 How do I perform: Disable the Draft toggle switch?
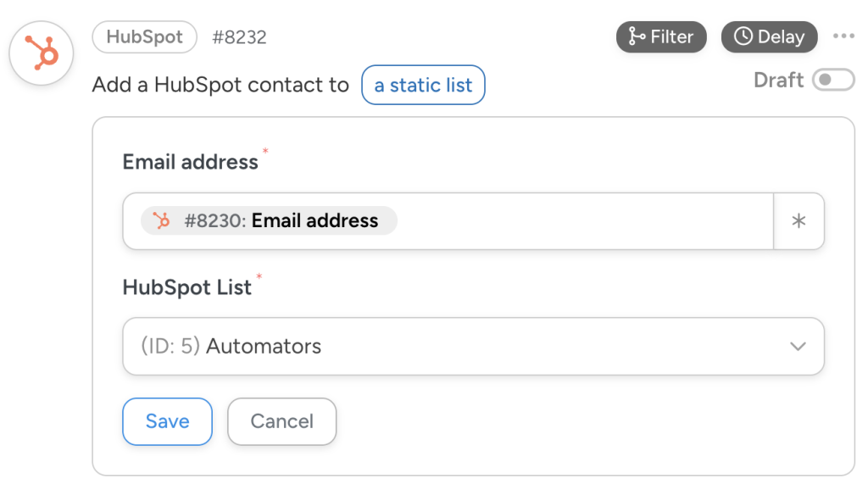tap(833, 80)
